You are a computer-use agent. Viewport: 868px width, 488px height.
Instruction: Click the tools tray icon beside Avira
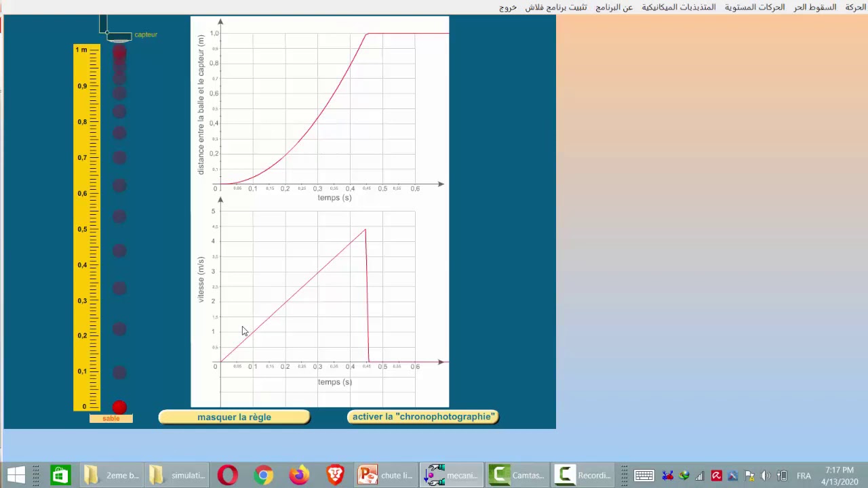pos(732,476)
